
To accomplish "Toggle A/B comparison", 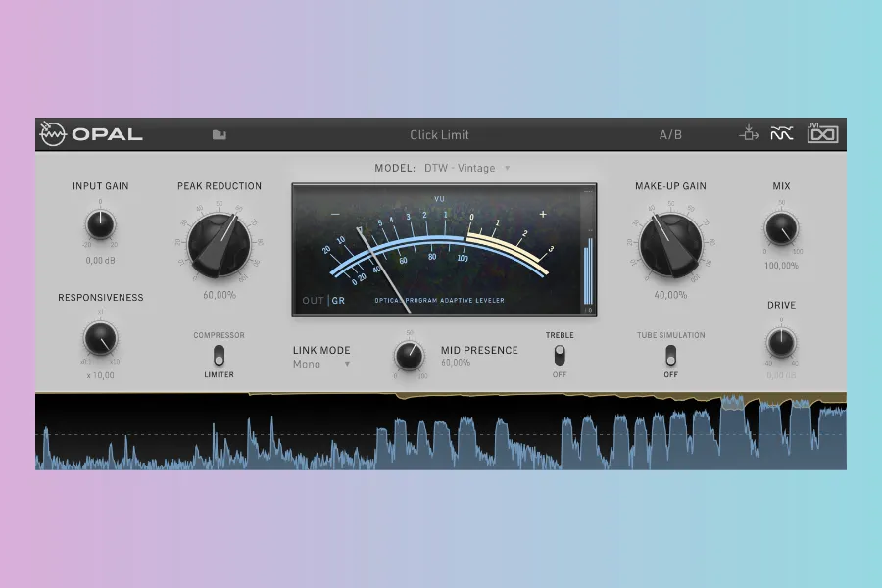I will pos(670,135).
